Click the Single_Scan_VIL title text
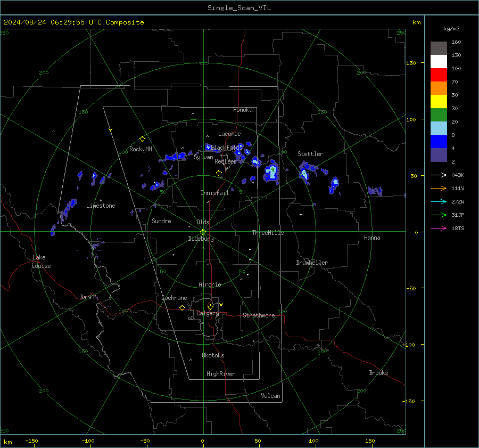 (x=239, y=8)
